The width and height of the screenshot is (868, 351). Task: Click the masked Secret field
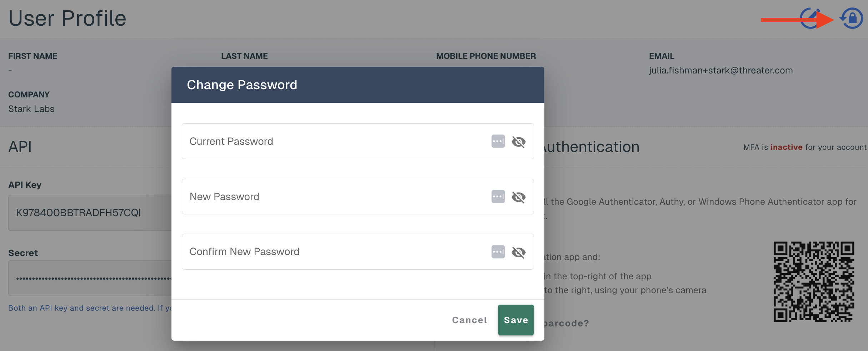click(90, 278)
